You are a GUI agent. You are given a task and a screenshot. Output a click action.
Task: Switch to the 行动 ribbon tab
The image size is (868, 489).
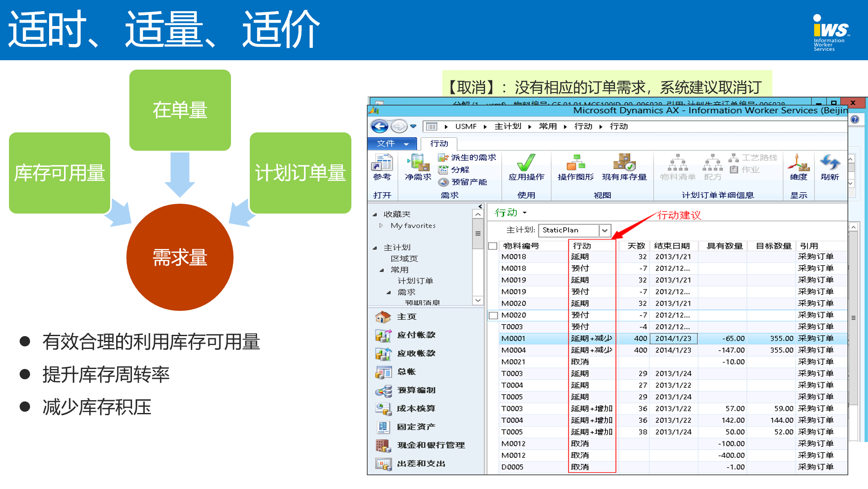click(439, 143)
